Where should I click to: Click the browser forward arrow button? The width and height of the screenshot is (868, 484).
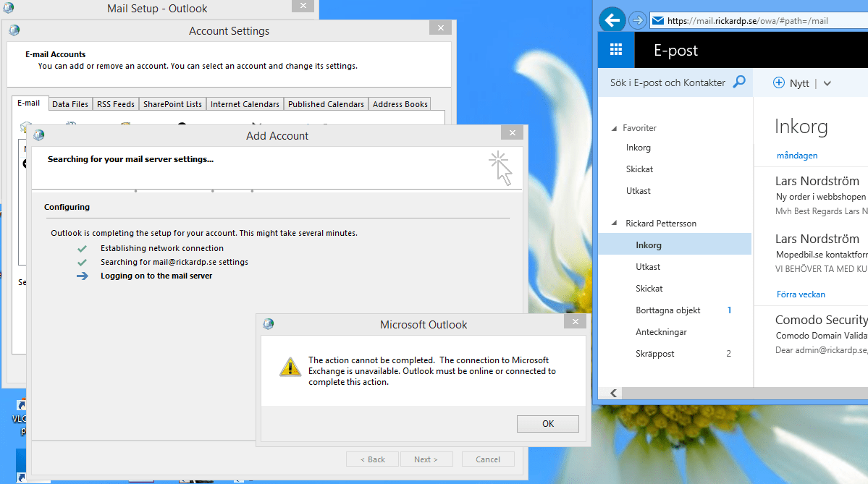click(x=638, y=20)
